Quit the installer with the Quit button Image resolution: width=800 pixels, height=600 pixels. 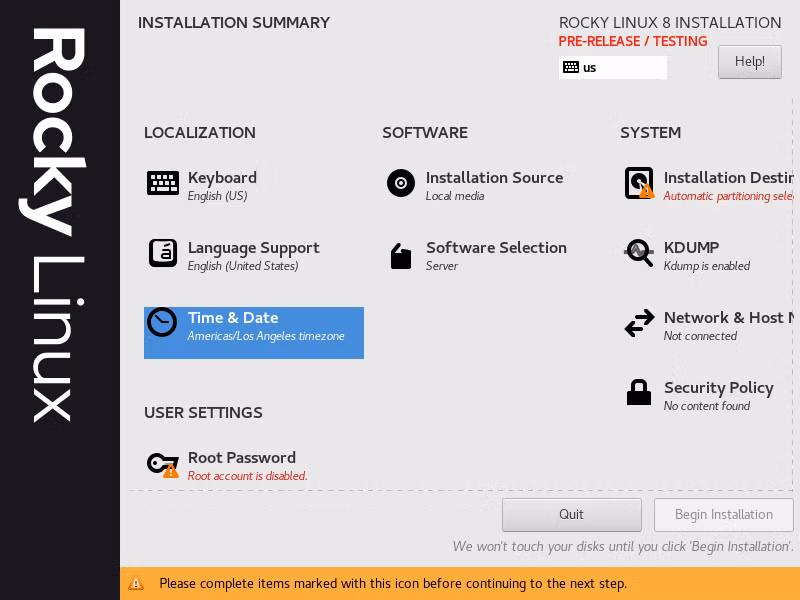click(x=571, y=514)
